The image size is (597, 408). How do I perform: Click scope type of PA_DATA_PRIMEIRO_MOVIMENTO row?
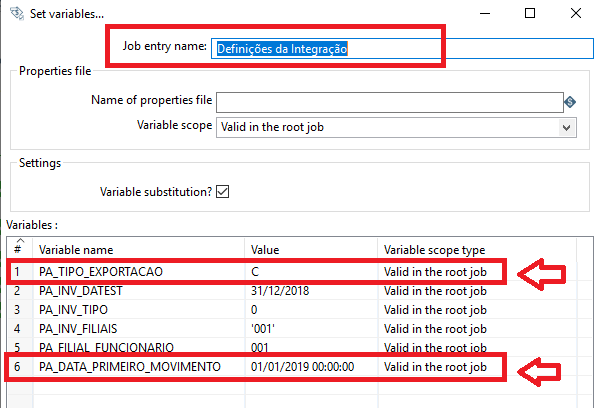(x=477, y=367)
